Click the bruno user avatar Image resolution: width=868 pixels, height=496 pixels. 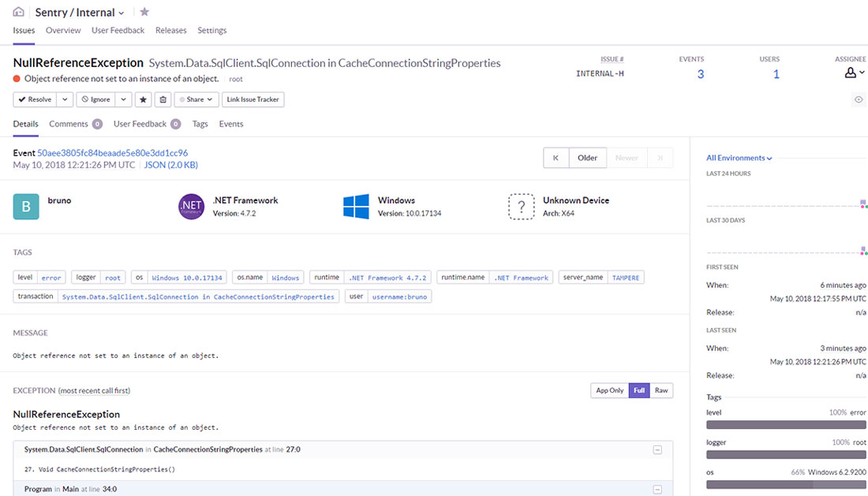(x=26, y=207)
